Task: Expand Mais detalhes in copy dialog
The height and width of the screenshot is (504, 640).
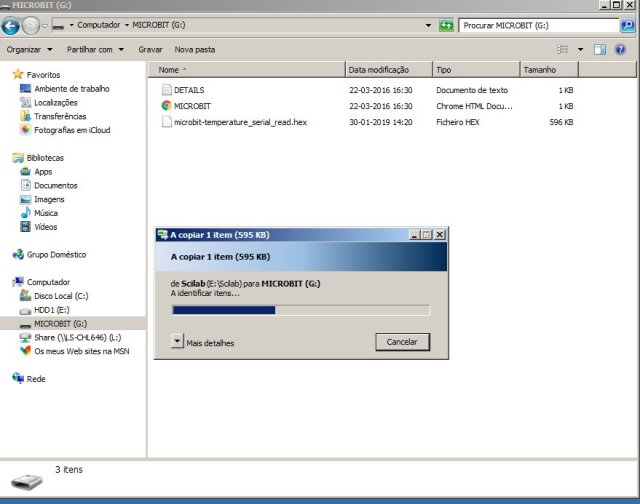Action: tap(178, 342)
